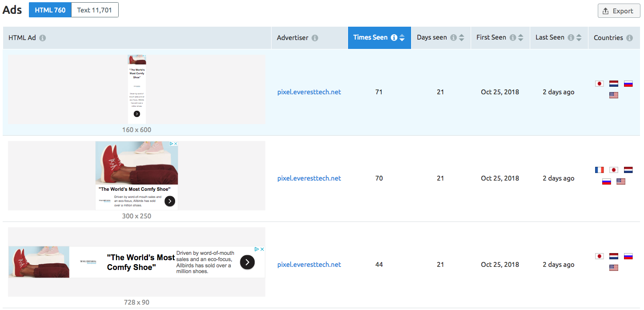Image resolution: width=644 pixels, height=310 pixels.
Task: Click AdChoices icon on the 728 x 90 ad
Action: 257,249
